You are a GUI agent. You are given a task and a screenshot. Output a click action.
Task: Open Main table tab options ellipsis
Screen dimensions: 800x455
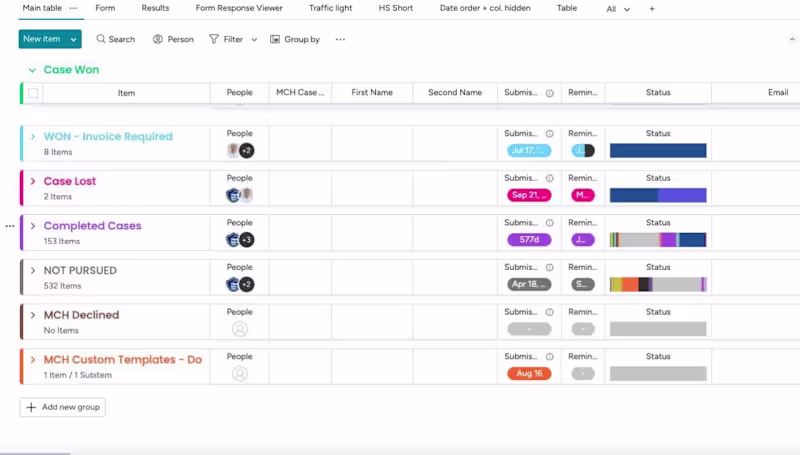[73, 8]
